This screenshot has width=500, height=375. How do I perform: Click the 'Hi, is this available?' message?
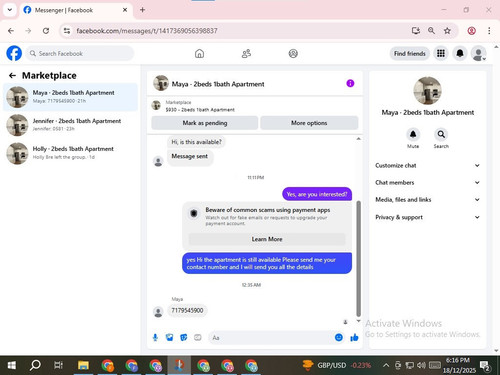click(x=196, y=142)
